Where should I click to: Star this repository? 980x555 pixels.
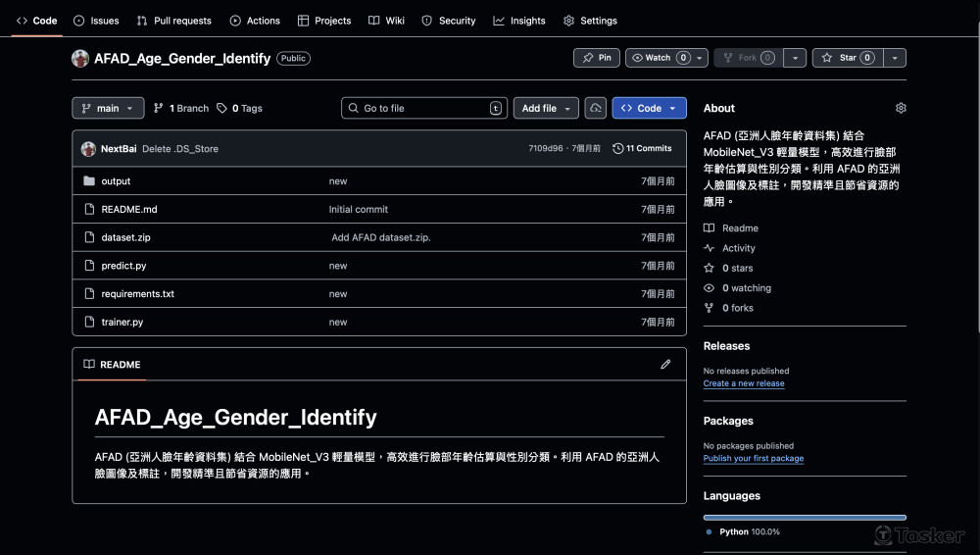pyautogui.click(x=848, y=58)
